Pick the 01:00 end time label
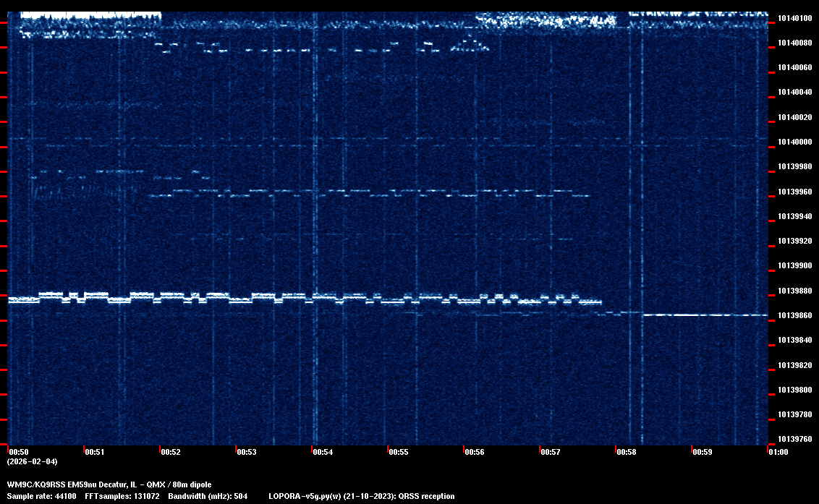The height and width of the screenshot is (504, 819). pyautogui.click(x=778, y=452)
